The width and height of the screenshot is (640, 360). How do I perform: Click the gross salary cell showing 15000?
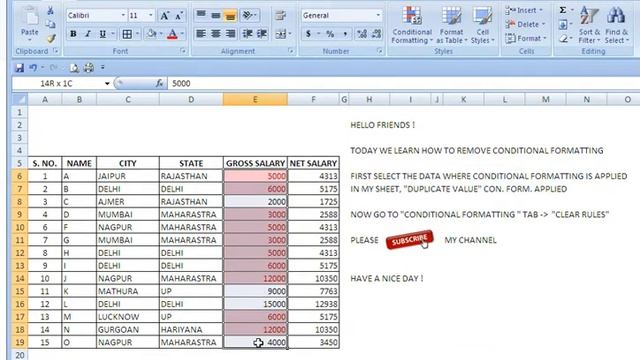tap(255, 304)
